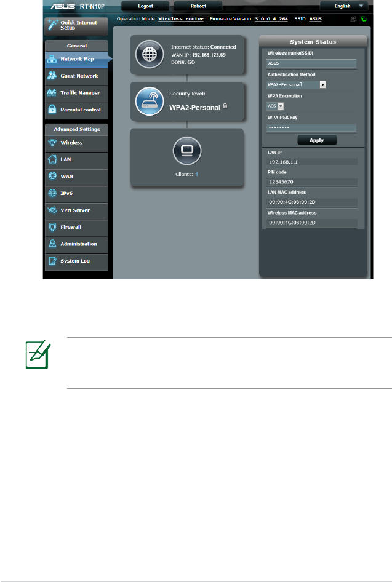Click the Parental control lock icon
Screen dimensions: 392x582
52,110
